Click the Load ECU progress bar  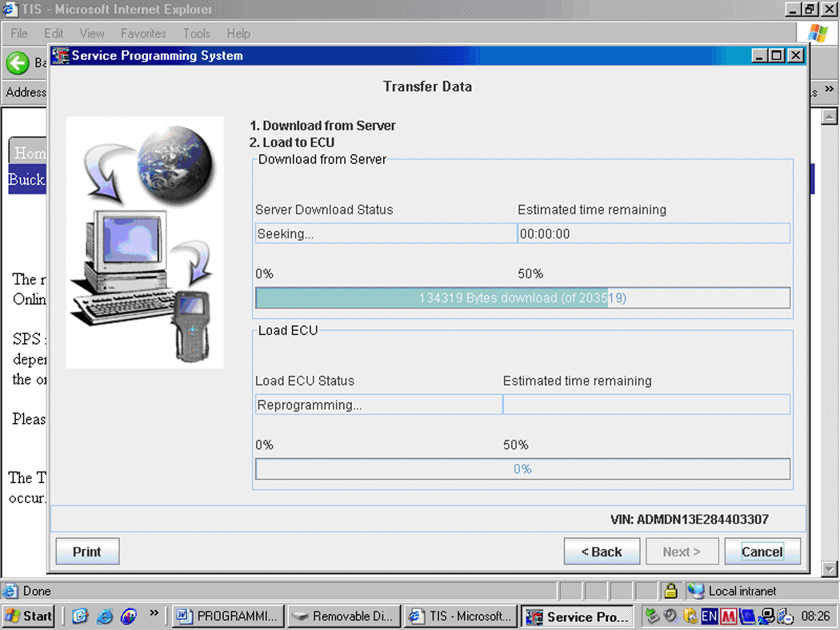522,469
